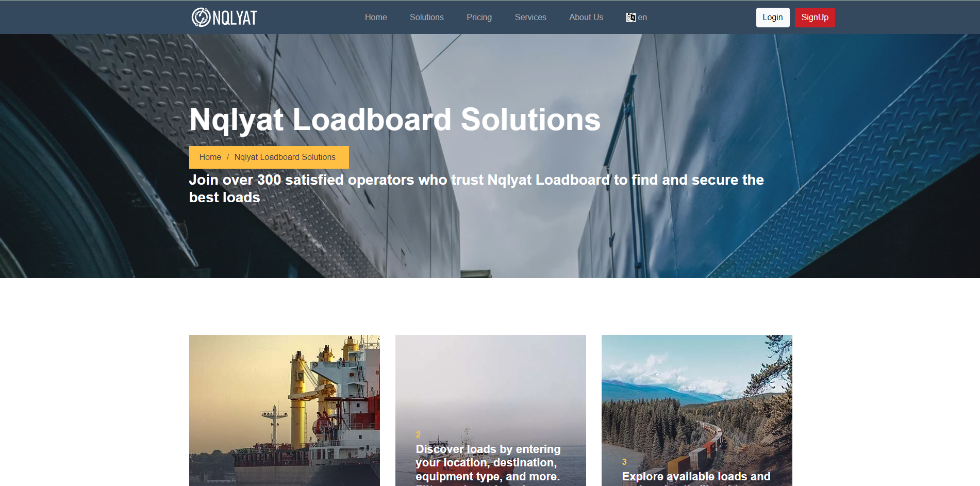
Task: Click the foggy sea step 2 card image
Action: click(x=490, y=382)
